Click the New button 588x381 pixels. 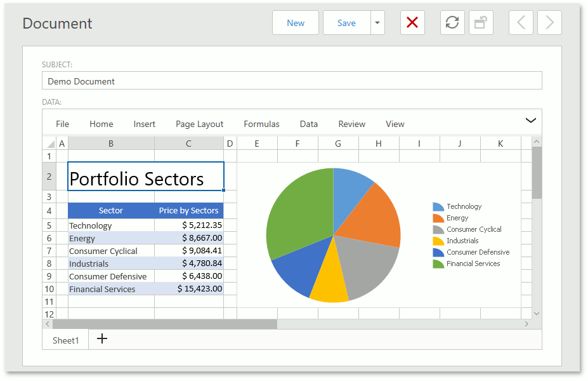295,22
